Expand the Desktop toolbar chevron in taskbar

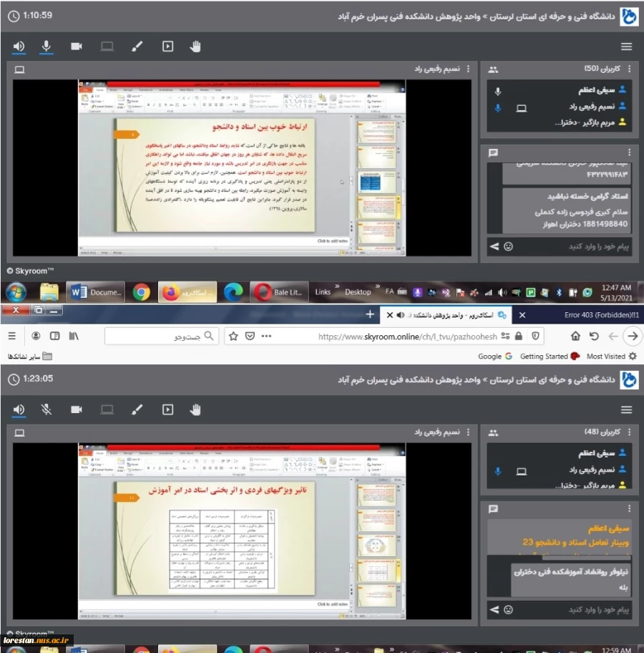(x=378, y=286)
